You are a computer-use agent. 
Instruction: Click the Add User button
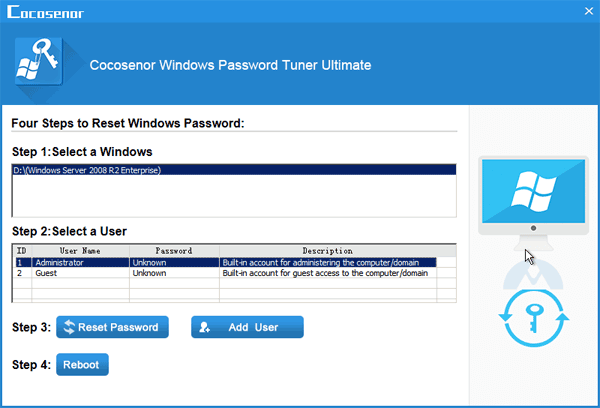point(247,327)
